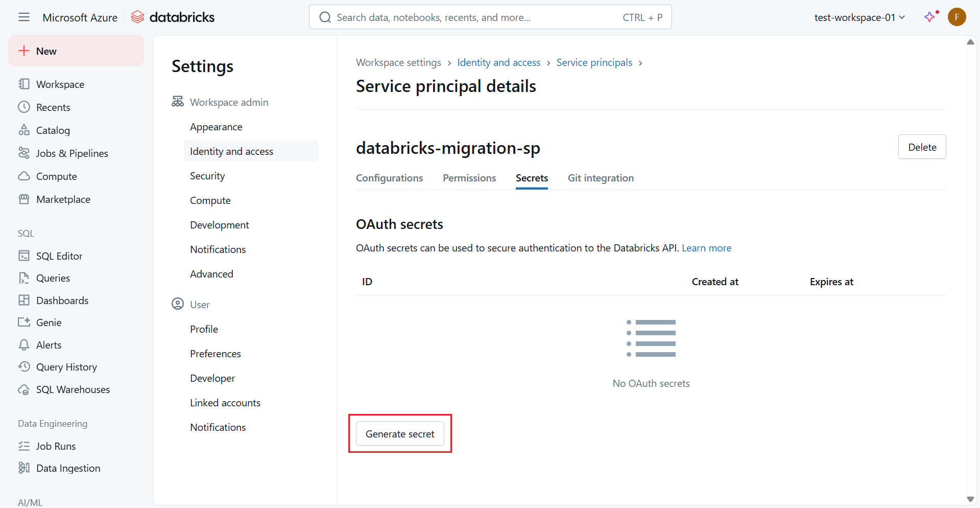
Task: Click the Expires at column header
Action: click(831, 282)
